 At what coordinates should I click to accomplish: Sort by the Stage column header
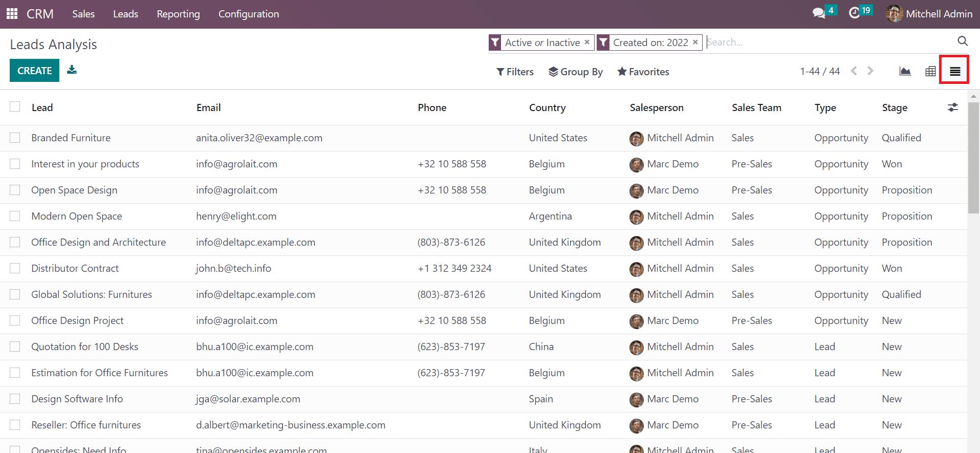(x=895, y=107)
